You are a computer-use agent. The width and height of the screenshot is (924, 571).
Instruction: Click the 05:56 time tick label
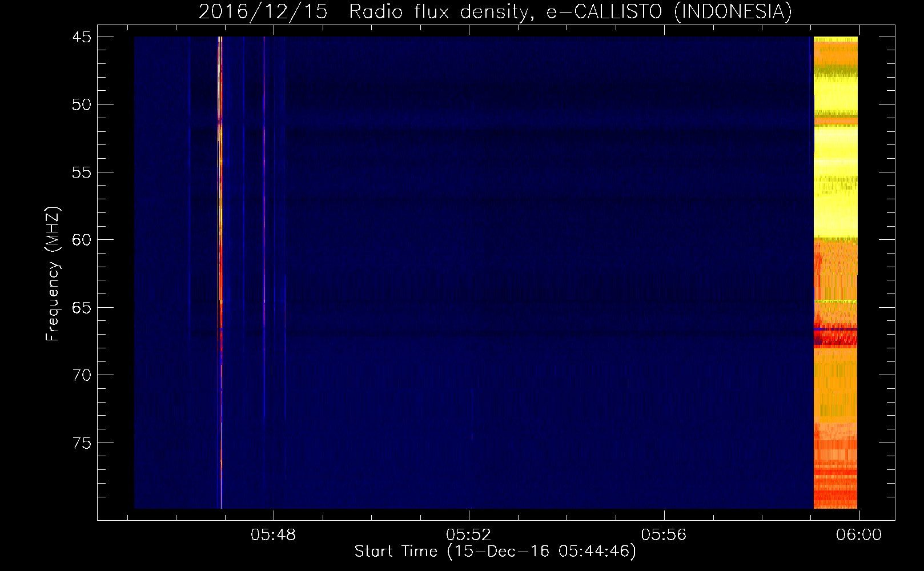coord(664,535)
